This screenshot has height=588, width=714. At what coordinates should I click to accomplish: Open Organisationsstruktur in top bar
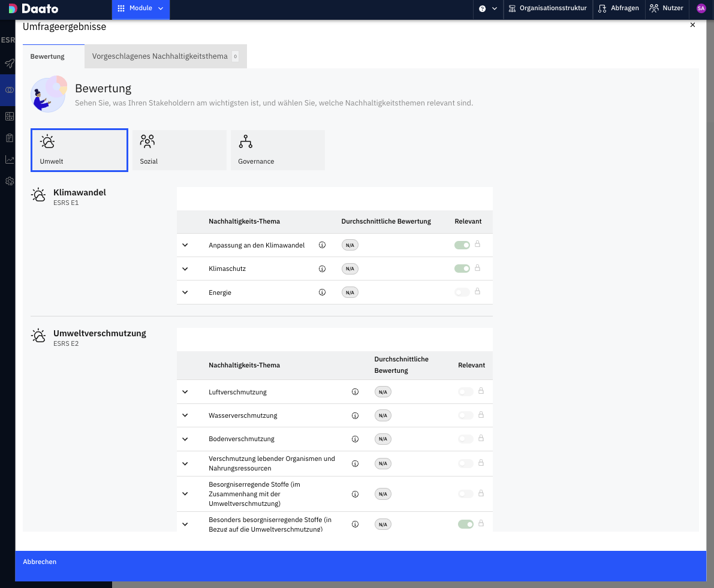(547, 8)
